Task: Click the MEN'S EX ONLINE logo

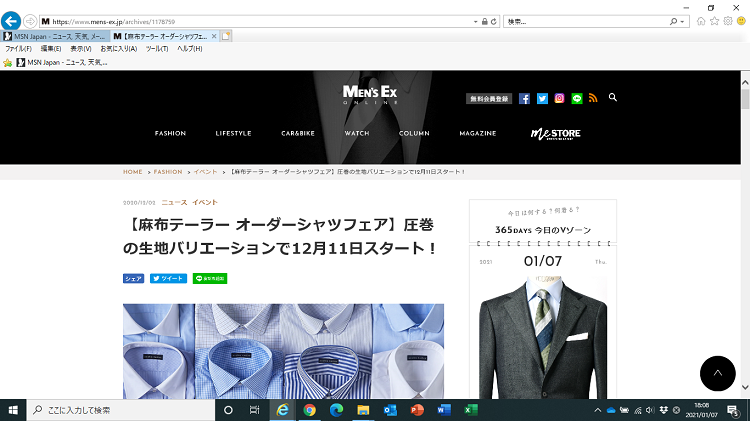Action: pyautogui.click(x=370, y=94)
